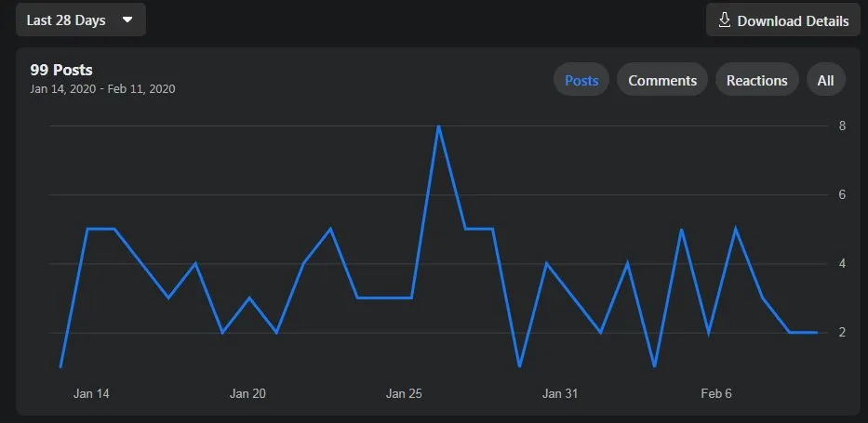
Task: Click the download icon in Download Details
Action: pyautogui.click(x=724, y=20)
